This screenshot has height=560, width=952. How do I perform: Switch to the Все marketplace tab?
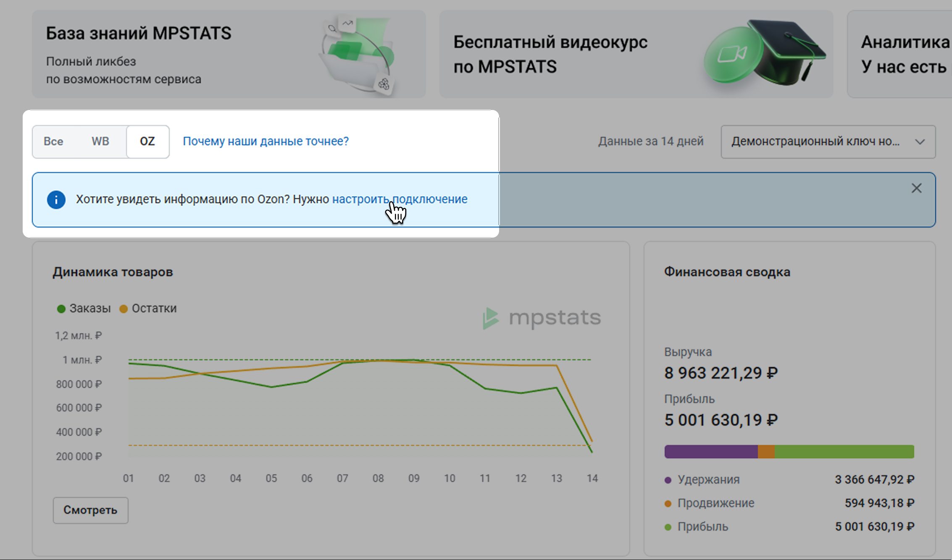pos(53,141)
